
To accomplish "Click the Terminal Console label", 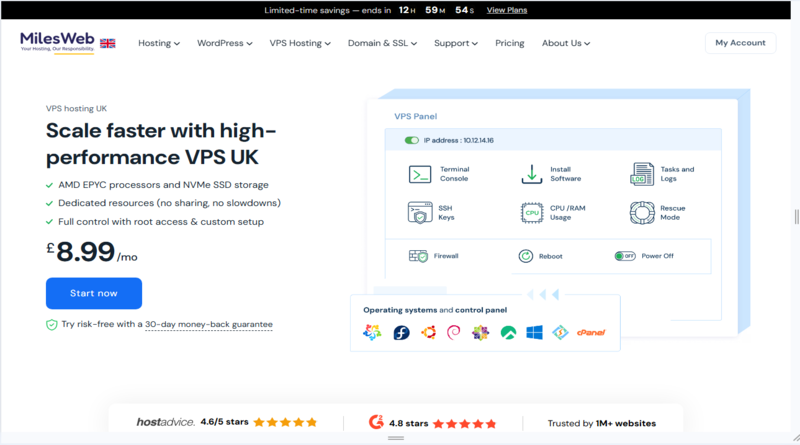I will point(455,174).
